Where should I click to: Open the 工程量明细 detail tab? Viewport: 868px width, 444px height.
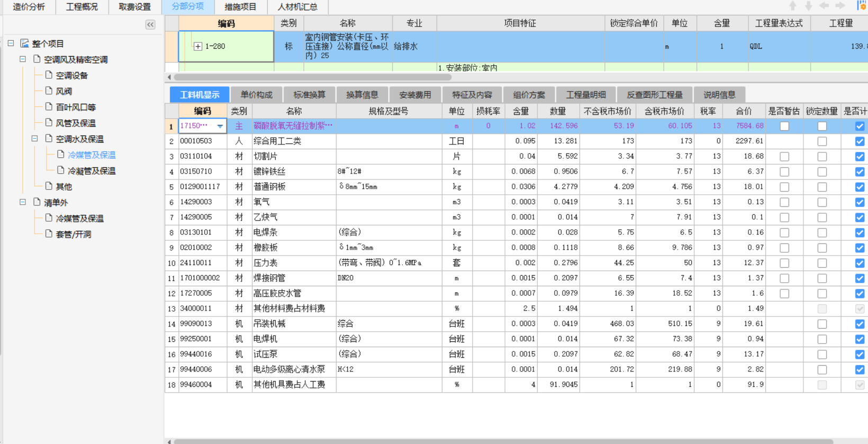point(586,95)
